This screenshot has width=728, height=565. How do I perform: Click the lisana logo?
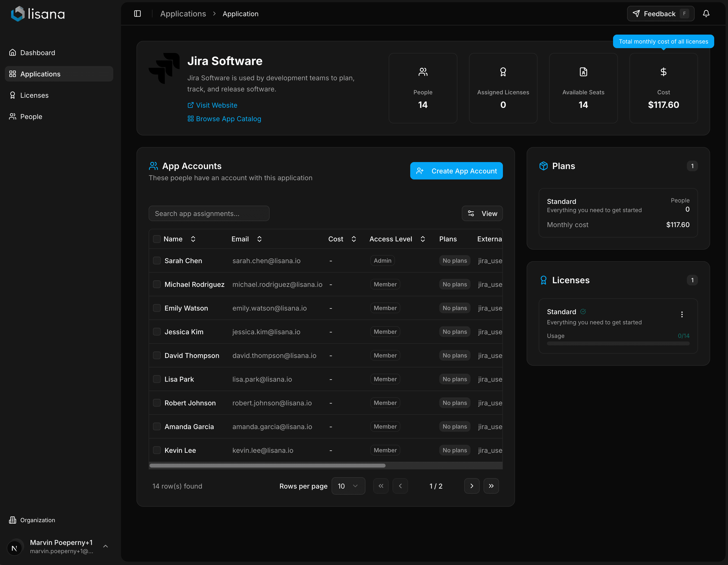tap(38, 14)
